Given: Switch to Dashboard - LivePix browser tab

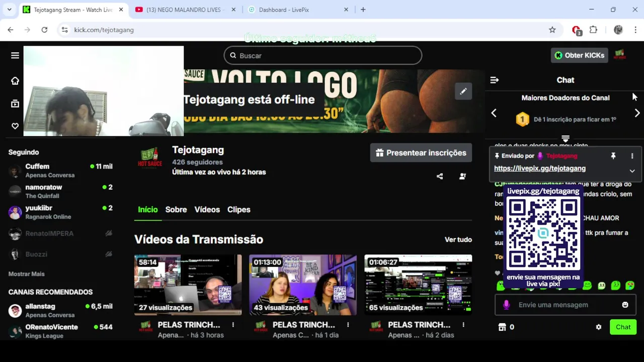Looking at the screenshot, I should 298,10.
